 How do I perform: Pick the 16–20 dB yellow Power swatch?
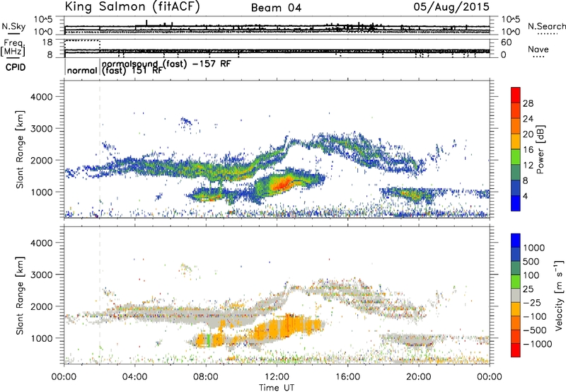pos(516,141)
